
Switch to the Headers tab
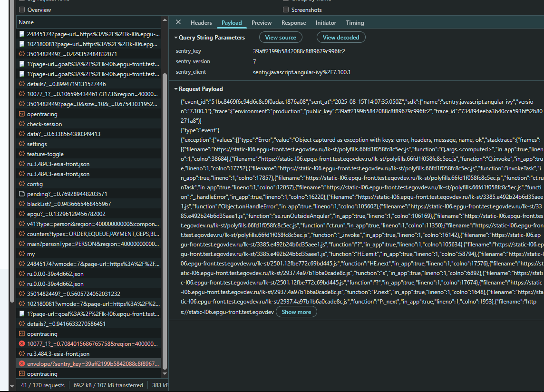(201, 22)
